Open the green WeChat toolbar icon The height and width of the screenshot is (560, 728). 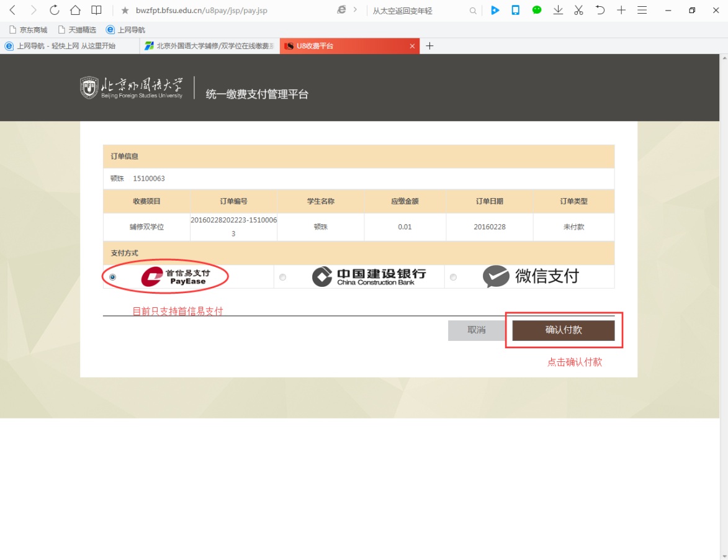[x=537, y=10]
